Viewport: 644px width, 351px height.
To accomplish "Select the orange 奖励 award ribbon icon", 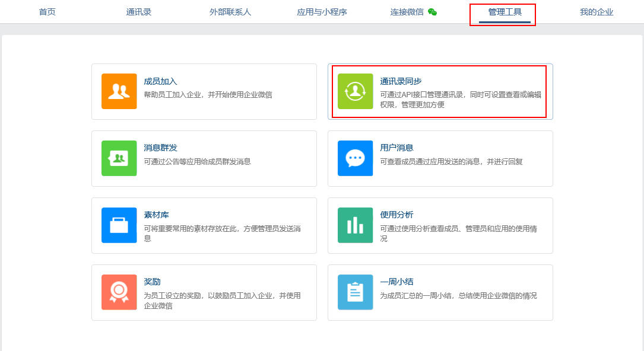I will click(119, 292).
